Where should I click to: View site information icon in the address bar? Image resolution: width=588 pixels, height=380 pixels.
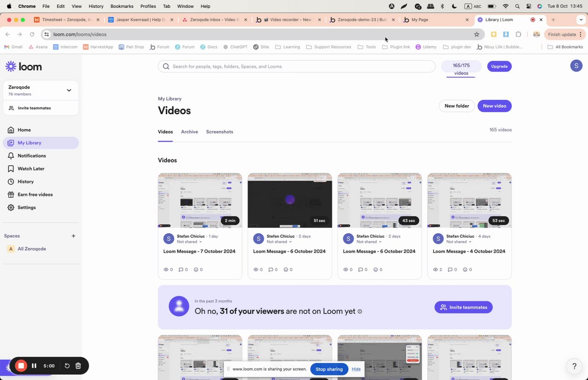coord(46,34)
